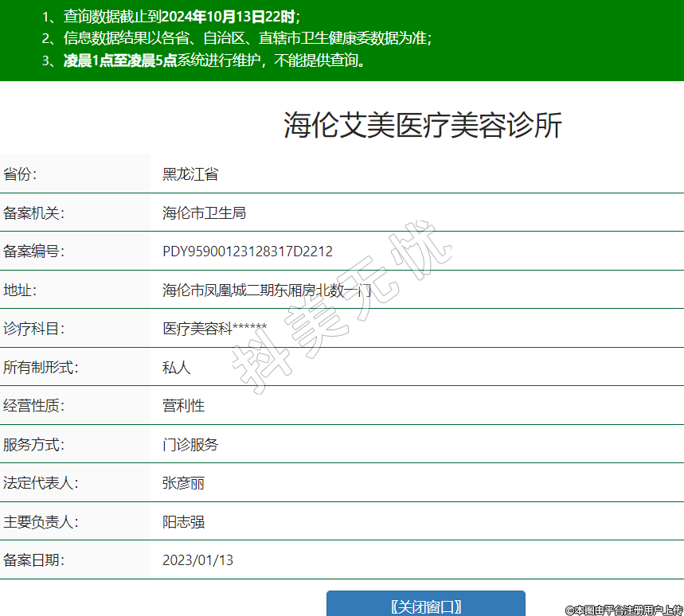Click the address value 海伦市凤凰城二期东厢房
The image size is (684, 616).
(266, 290)
